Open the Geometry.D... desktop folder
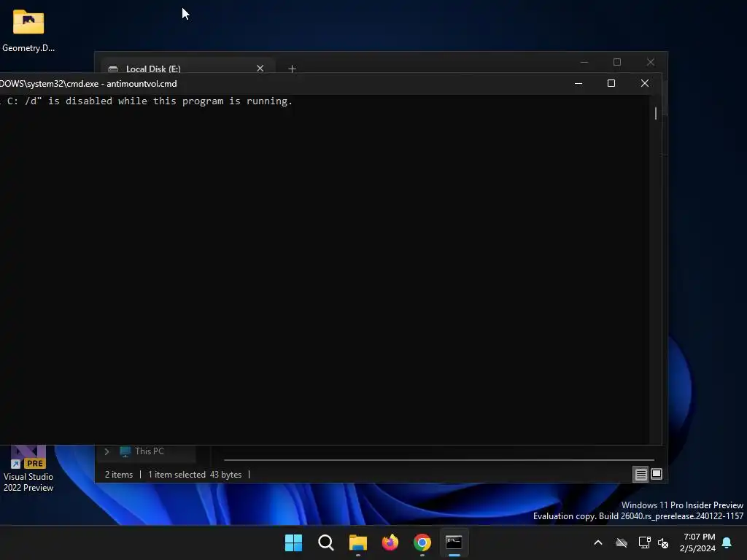The width and height of the screenshot is (747, 560). click(28, 30)
